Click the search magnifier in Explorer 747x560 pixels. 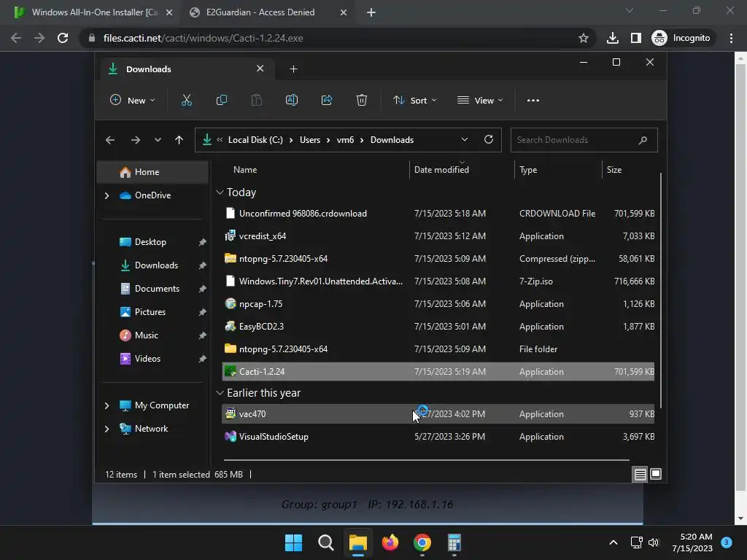pyautogui.click(x=643, y=140)
